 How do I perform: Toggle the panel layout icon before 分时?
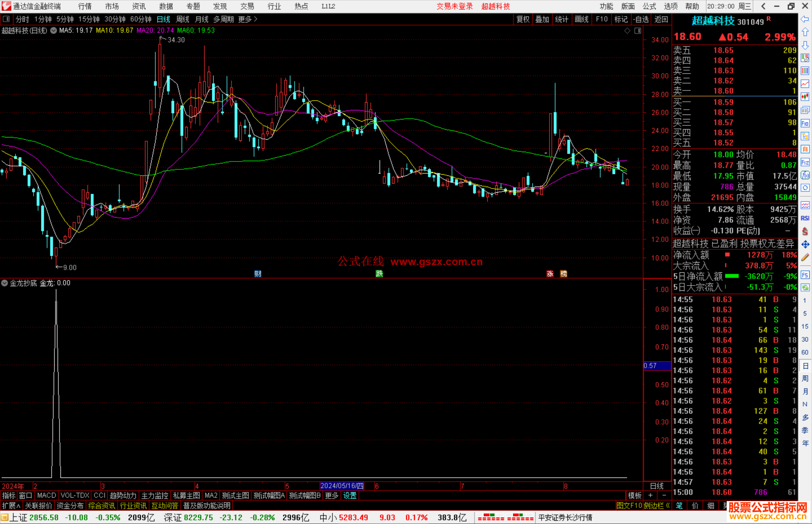[x=6, y=19]
